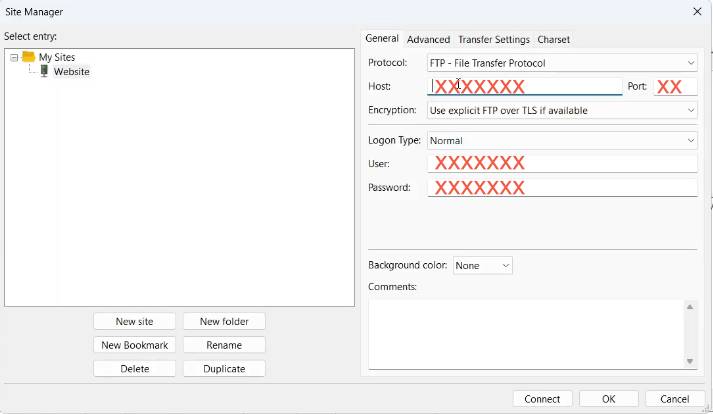
Task: Click the User input field
Action: coord(562,163)
